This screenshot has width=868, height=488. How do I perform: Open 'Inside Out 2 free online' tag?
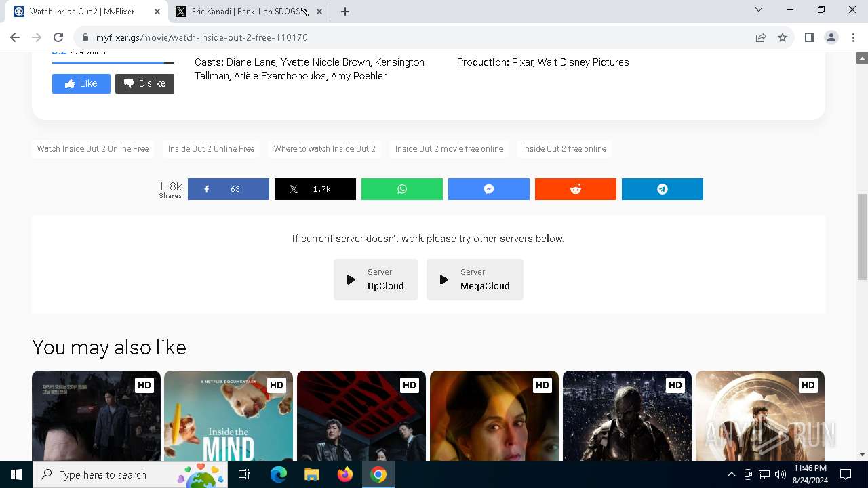click(564, 149)
